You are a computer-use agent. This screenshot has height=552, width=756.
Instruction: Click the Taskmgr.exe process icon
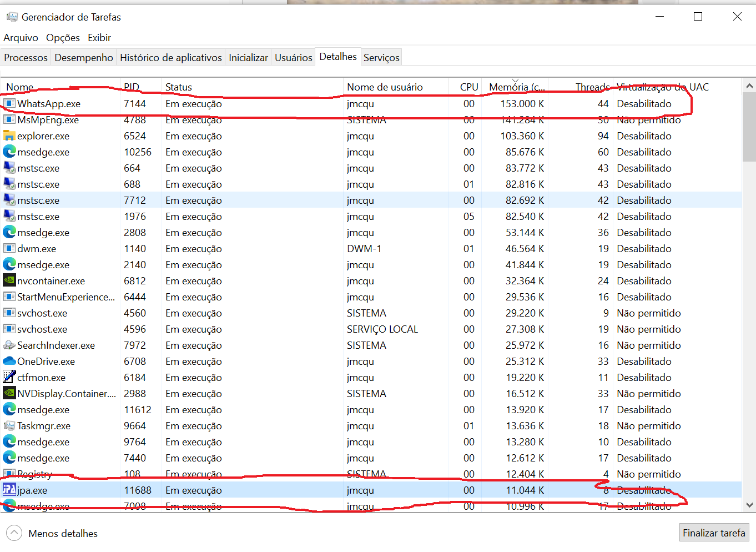tap(9, 426)
